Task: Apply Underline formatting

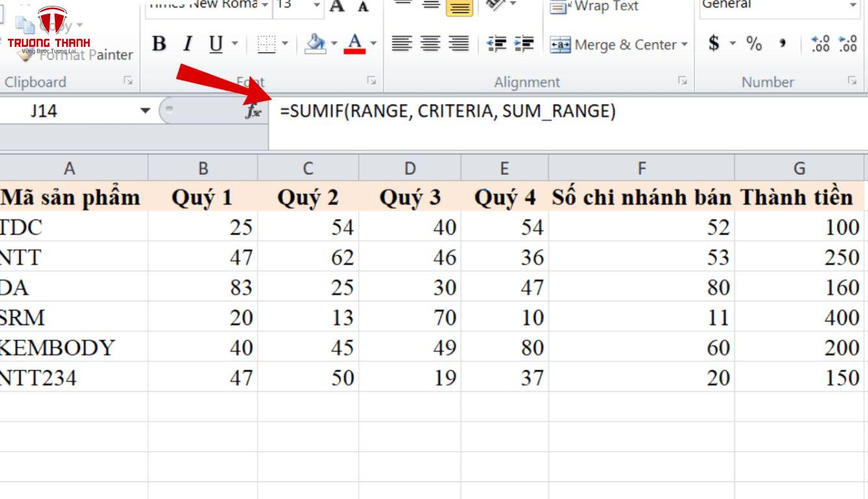Action: point(216,44)
